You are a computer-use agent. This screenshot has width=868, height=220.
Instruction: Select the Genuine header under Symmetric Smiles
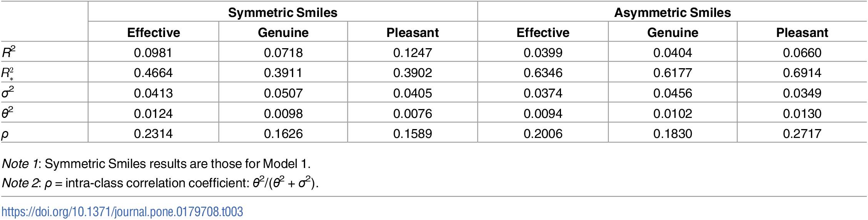coord(283,33)
